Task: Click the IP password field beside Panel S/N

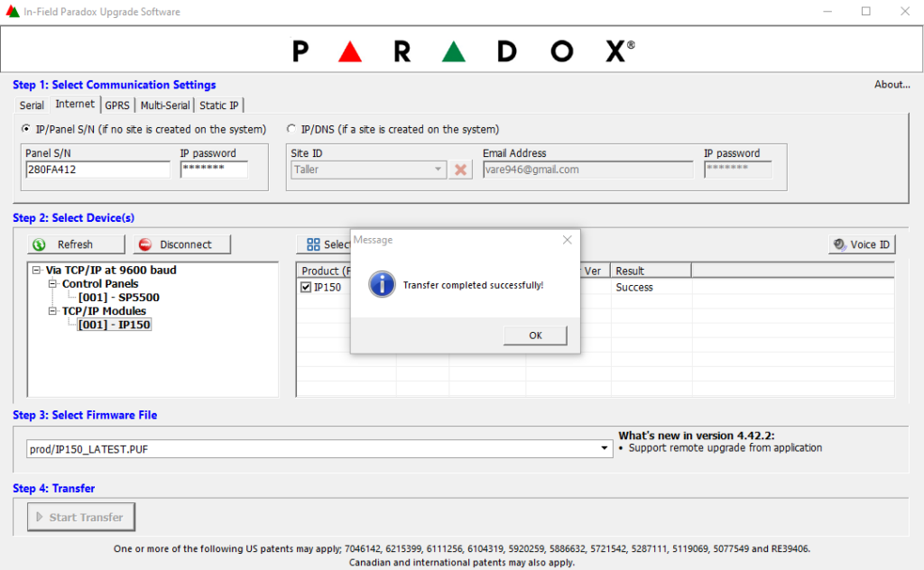Action: click(214, 170)
